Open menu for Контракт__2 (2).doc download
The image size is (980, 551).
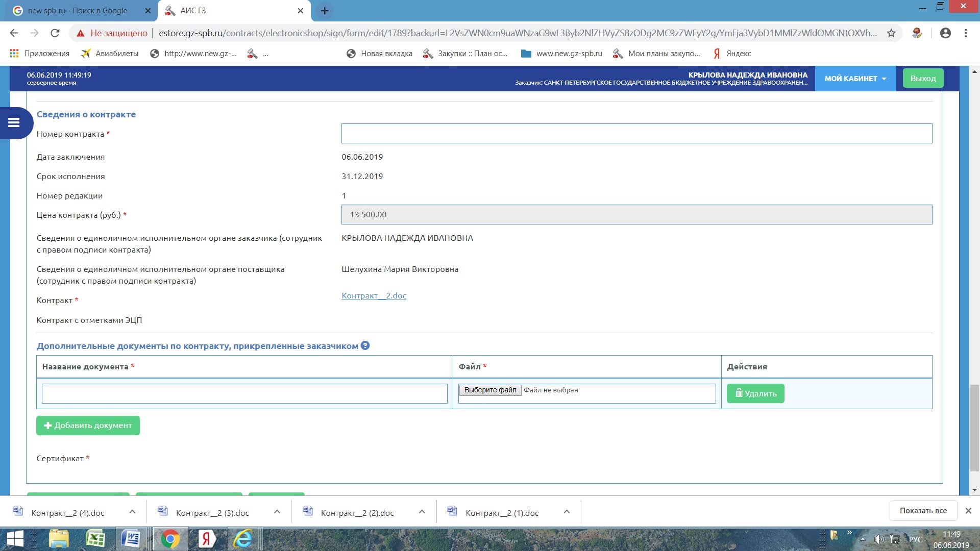coord(422,512)
